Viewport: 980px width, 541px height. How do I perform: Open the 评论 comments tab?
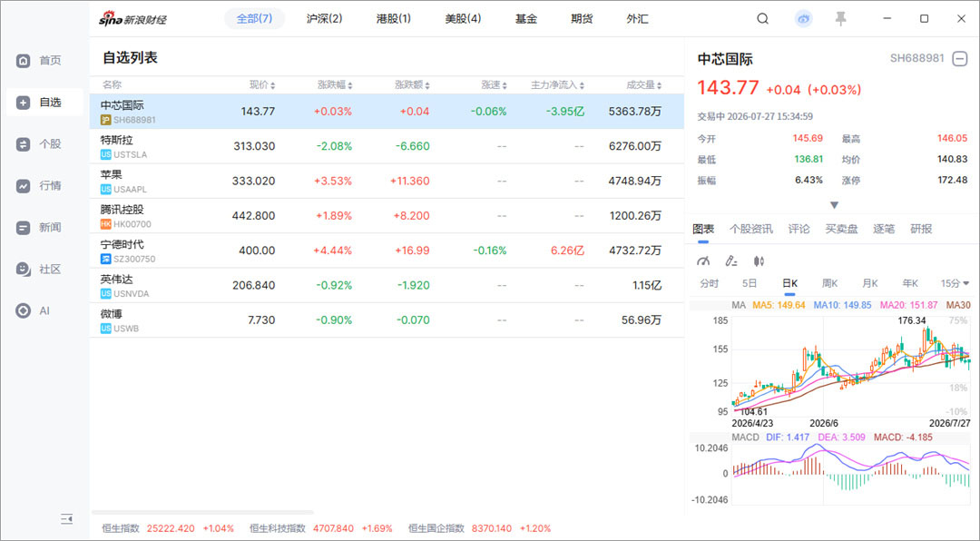pos(799,229)
